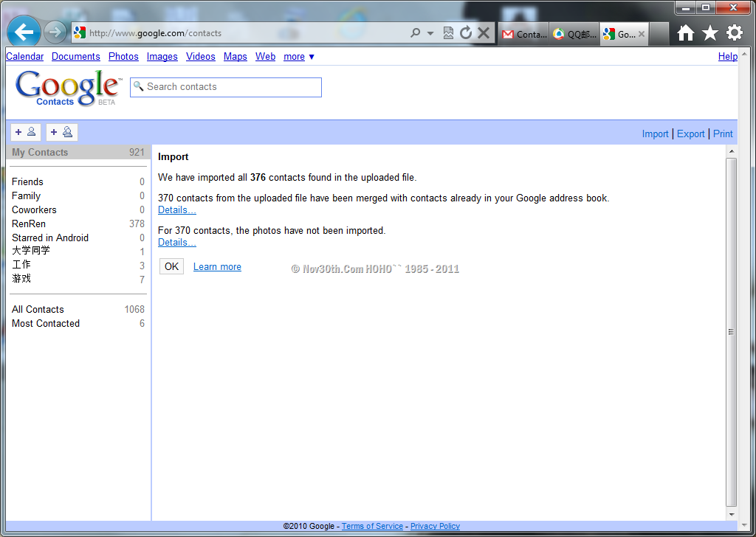756x537 pixels.
Task: Open Details under merged contacts message
Action: coord(177,210)
